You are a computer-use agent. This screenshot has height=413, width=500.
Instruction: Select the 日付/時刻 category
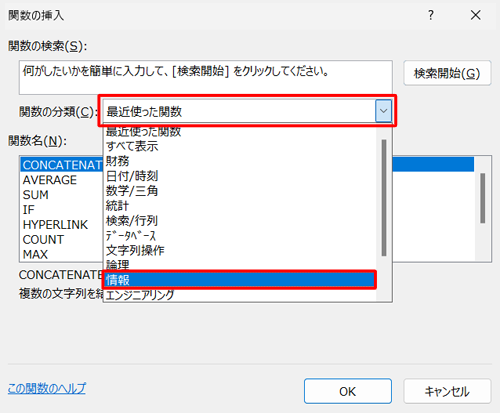239,176
